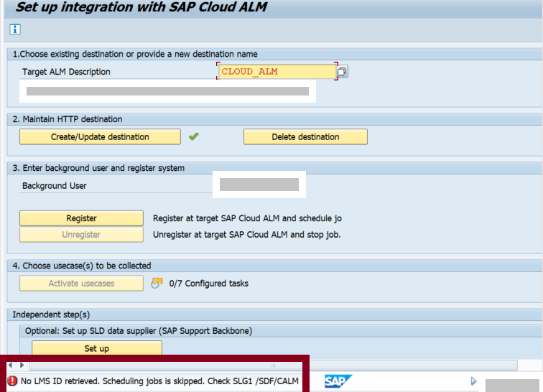Click the Register button

click(81, 218)
